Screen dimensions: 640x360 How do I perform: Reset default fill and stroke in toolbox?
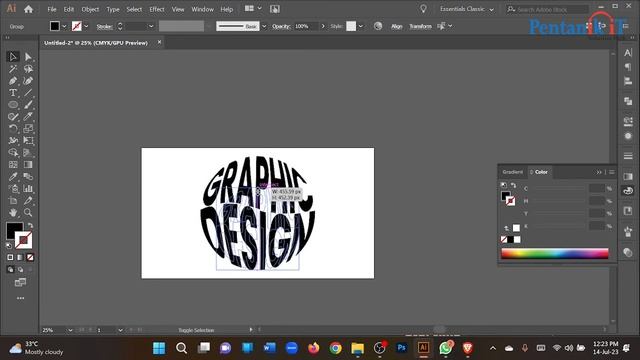(x=9, y=246)
